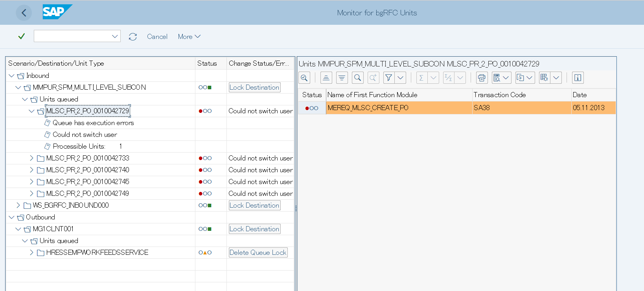Click the Sort Ascending icon

(x=326, y=78)
